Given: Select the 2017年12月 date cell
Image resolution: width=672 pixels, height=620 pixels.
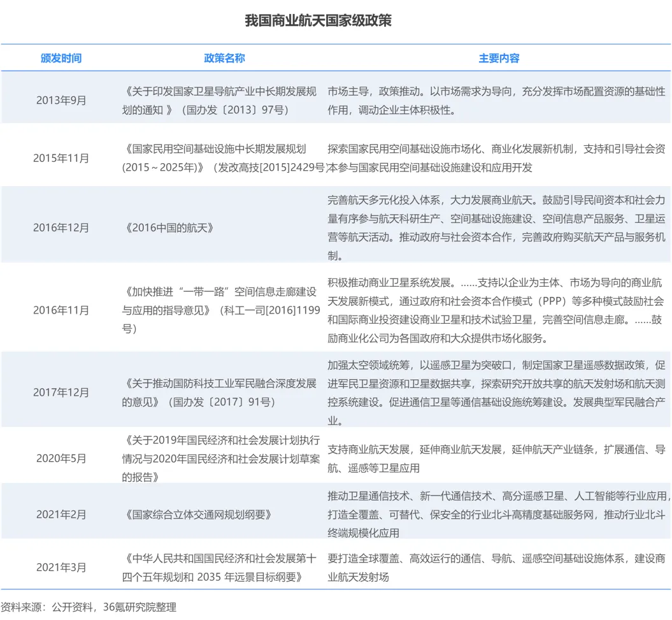Looking at the screenshot, I should click(x=61, y=393).
